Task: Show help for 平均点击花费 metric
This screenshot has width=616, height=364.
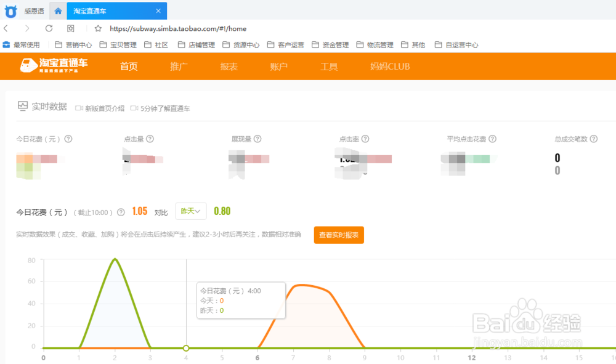Action: click(492, 139)
